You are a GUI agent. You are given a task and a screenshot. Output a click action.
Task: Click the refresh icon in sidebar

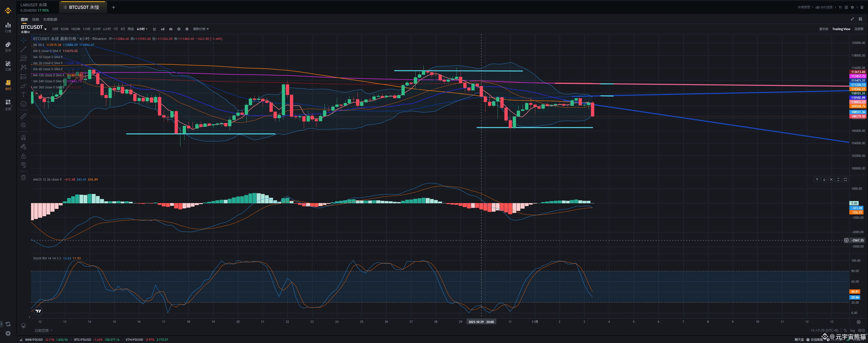8,324
